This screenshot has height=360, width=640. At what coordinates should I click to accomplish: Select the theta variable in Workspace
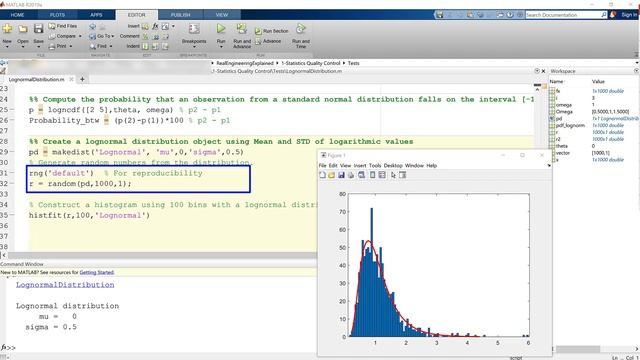pos(562,146)
